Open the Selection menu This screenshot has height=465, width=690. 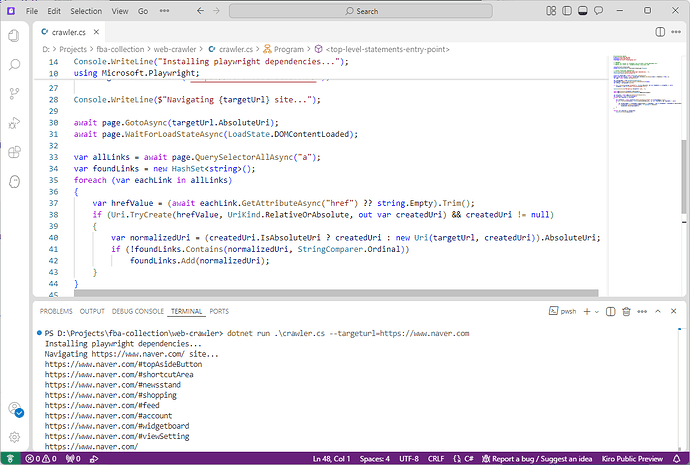point(86,11)
